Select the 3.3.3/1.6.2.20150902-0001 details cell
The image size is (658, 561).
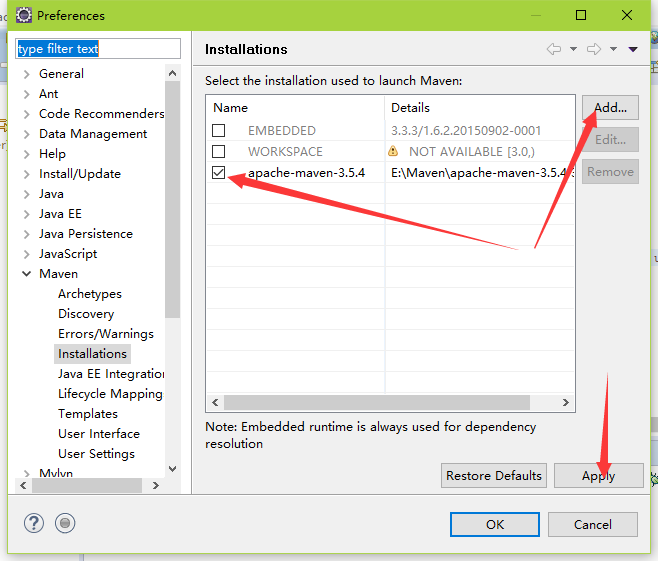[x=466, y=131]
